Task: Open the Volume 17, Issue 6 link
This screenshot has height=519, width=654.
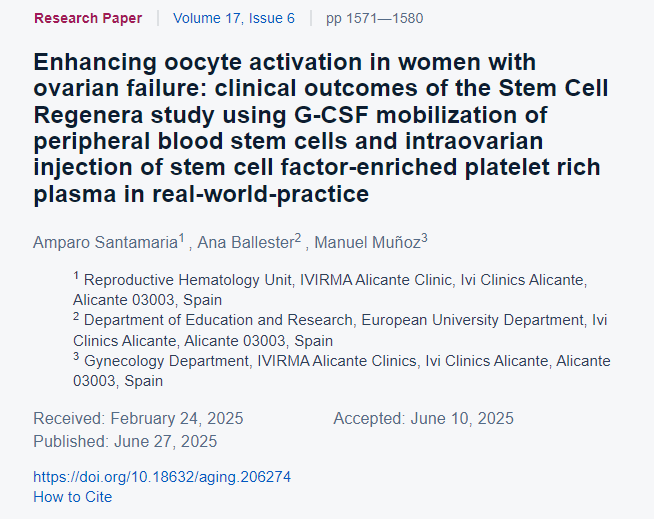Action: pos(233,18)
